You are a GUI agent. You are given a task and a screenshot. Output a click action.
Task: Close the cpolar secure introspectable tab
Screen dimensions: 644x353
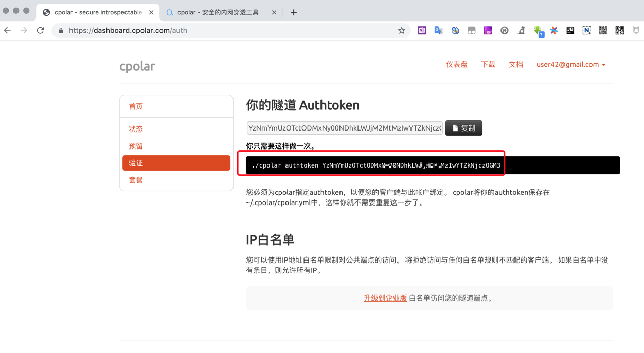click(151, 12)
